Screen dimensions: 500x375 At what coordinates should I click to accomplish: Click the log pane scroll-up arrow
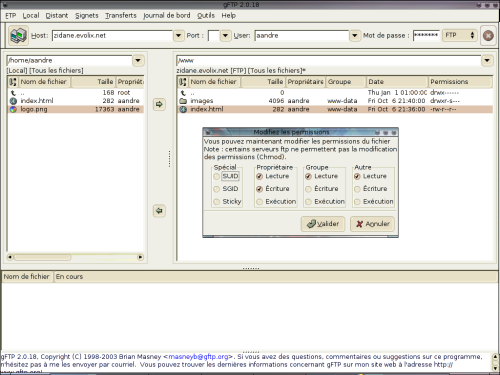point(495,357)
